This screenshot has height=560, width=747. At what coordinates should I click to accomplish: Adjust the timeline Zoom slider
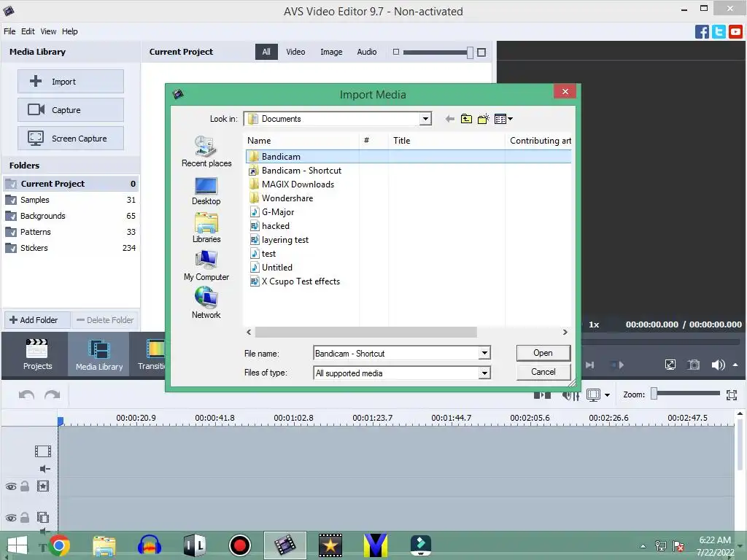coord(654,394)
